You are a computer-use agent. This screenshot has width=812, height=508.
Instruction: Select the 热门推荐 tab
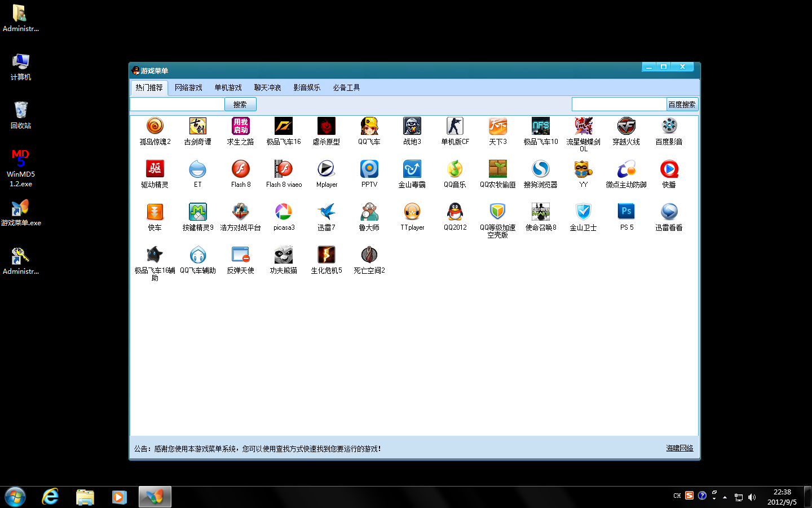point(149,87)
